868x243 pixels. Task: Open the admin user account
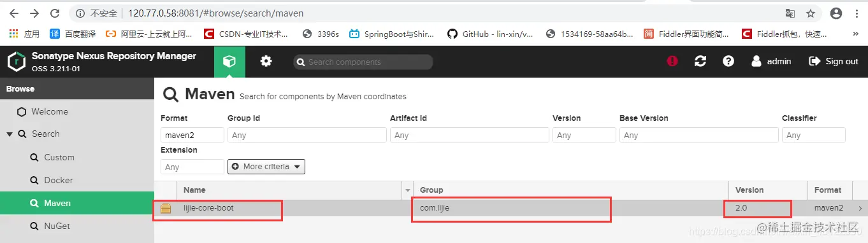coord(771,62)
